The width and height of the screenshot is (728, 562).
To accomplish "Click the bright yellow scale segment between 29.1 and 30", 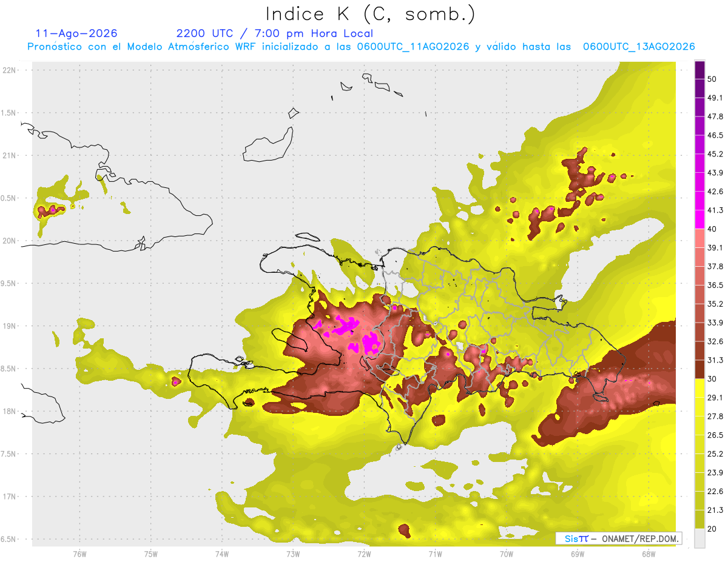I will point(699,388).
